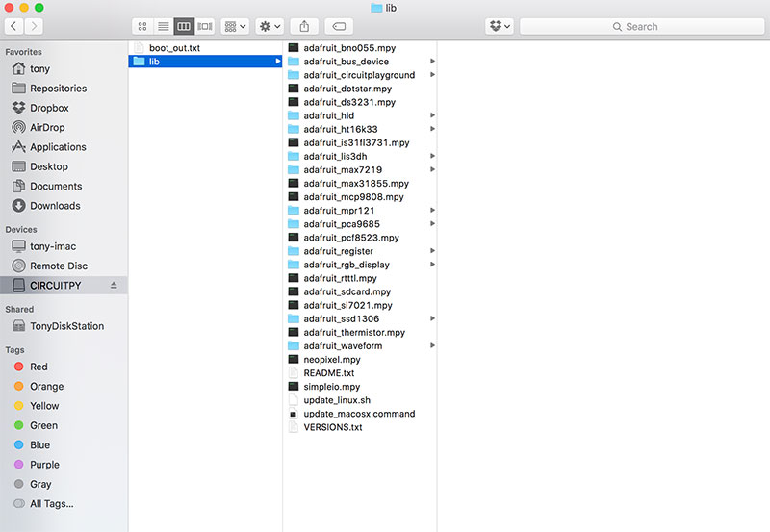Eject the CIRCUITPY drive

point(114,286)
